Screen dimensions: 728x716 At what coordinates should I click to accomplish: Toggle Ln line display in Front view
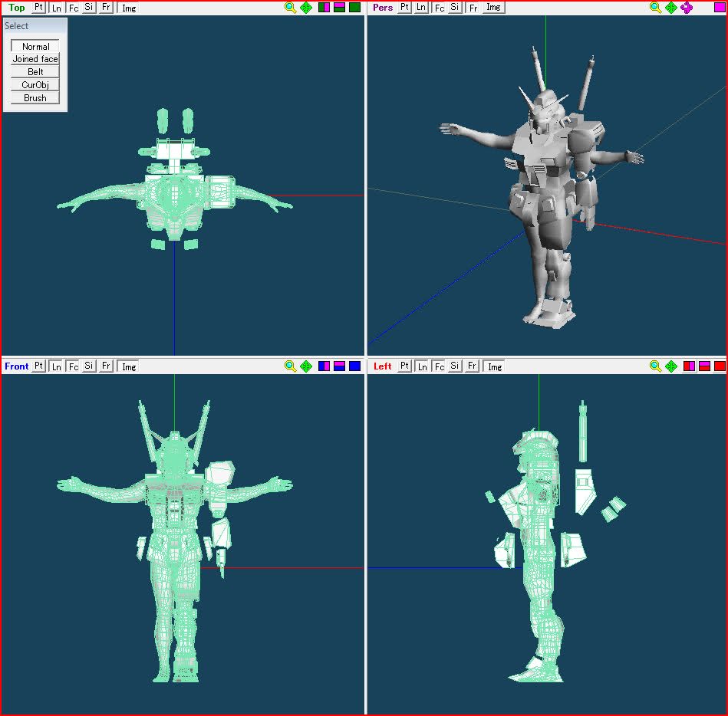pyautogui.click(x=56, y=366)
